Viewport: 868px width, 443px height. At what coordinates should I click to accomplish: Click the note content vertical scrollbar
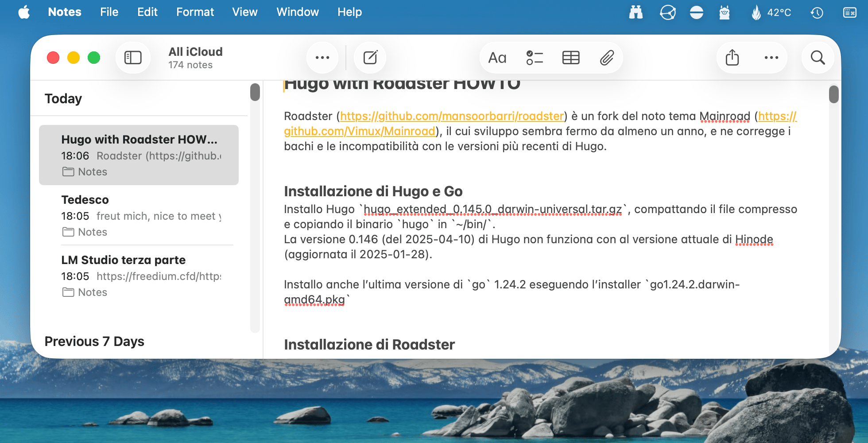[x=834, y=94]
